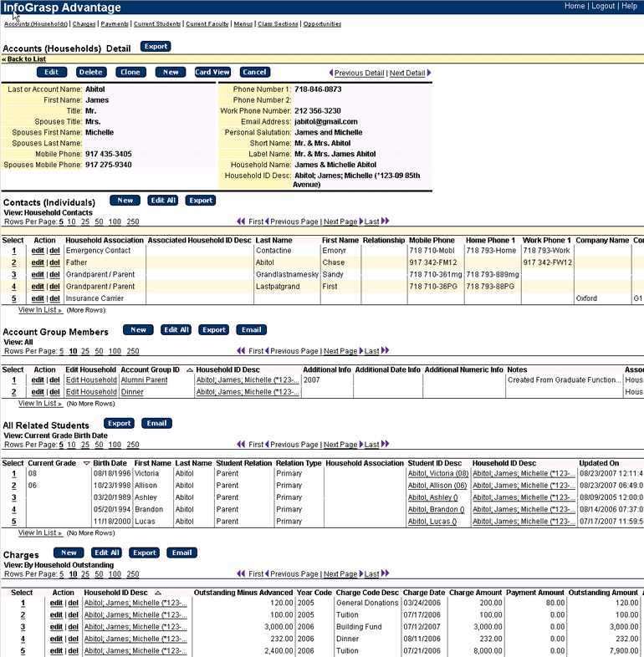The width and height of the screenshot is (644, 657).
Task: Clone this household account
Action: tap(130, 72)
